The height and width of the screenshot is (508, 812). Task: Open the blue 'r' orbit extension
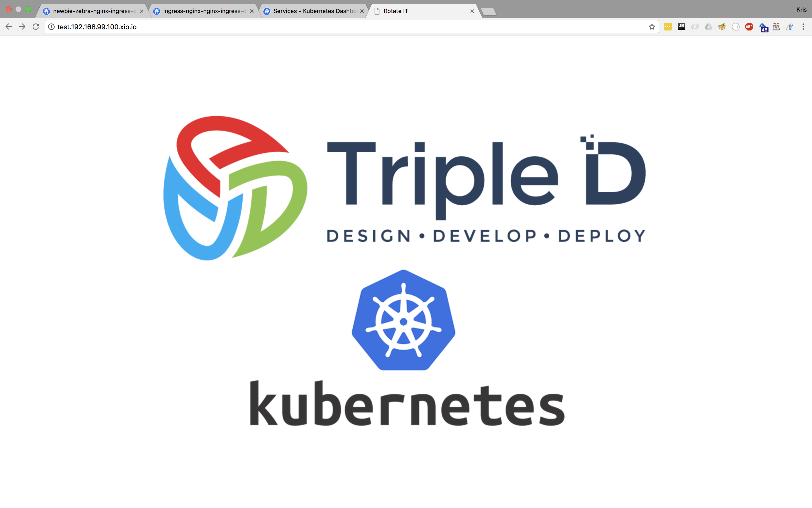(790, 27)
